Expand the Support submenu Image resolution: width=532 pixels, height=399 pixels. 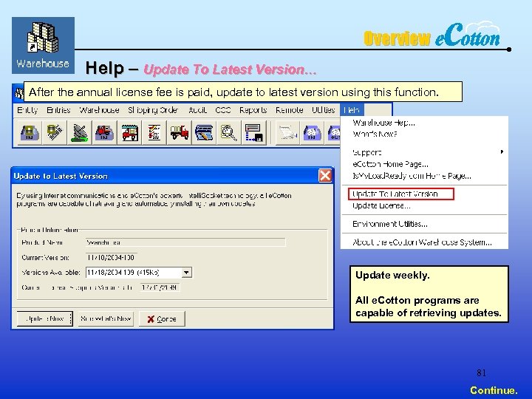[x=424, y=152]
